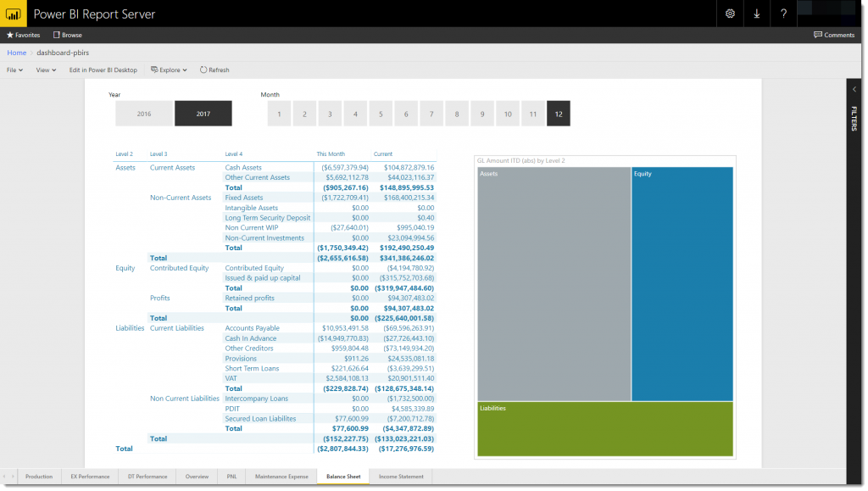The width and height of the screenshot is (868, 491).
Task: Refresh the report
Action: coord(214,70)
